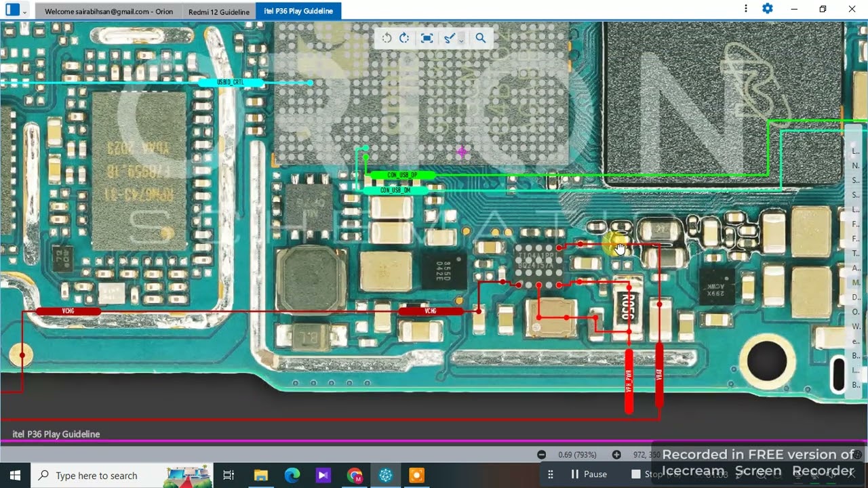Switch to the Welcome Orion tab

coord(108,12)
